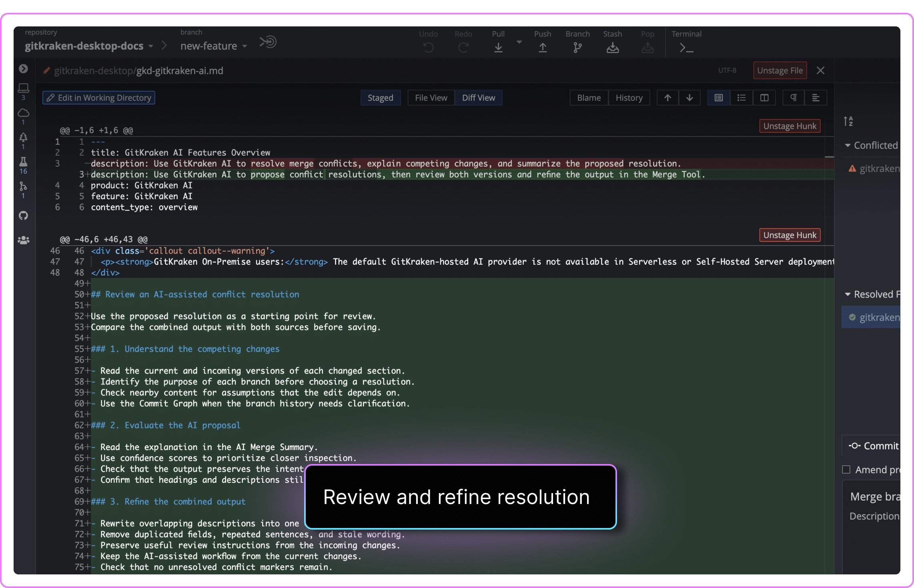Open the History view tab
Viewport: 914px width, 588px height.
[x=629, y=98]
